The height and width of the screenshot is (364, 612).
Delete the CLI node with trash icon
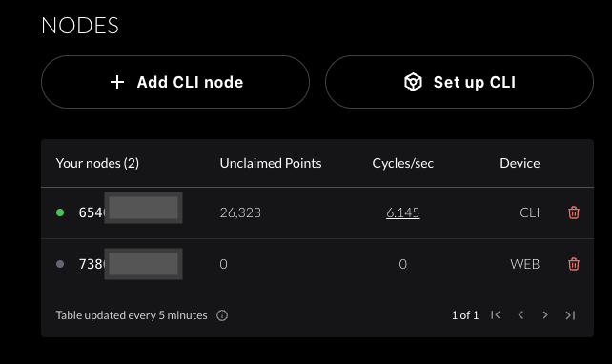[573, 212]
